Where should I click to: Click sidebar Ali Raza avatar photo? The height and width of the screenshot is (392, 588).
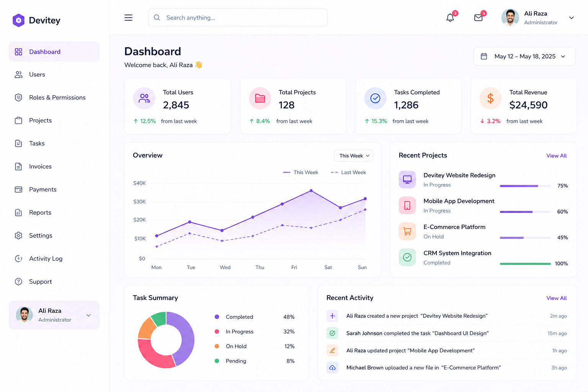point(24,315)
